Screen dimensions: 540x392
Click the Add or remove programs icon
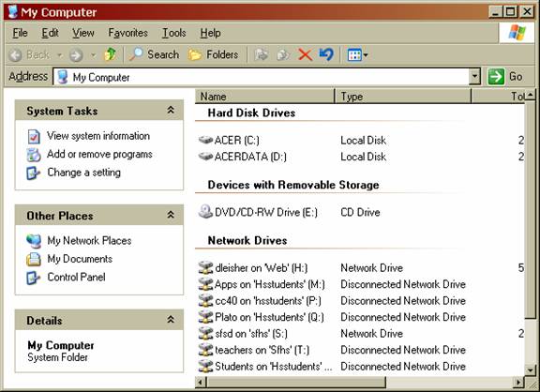point(34,155)
